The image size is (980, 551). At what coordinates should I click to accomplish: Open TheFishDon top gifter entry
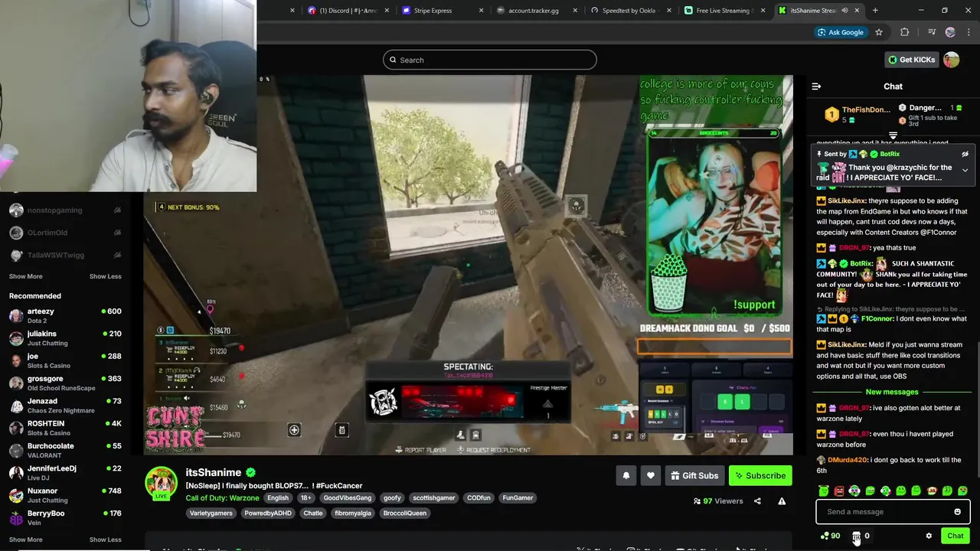coord(856,115)
